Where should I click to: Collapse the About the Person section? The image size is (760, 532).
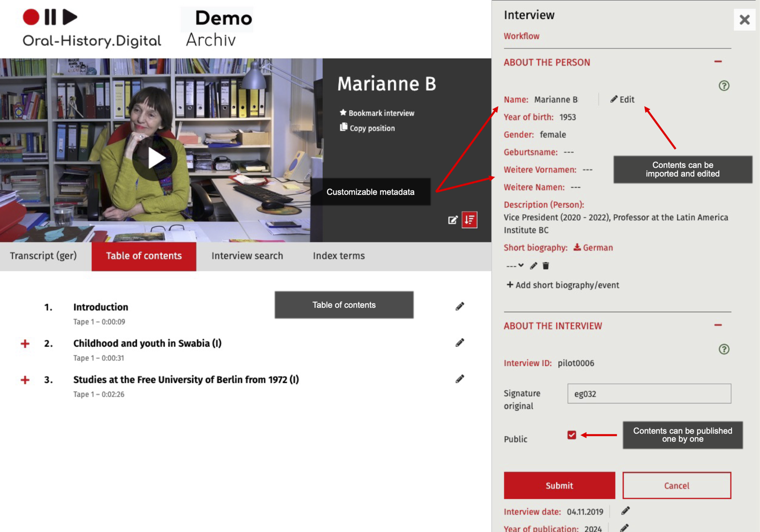(x=717, y=62)
